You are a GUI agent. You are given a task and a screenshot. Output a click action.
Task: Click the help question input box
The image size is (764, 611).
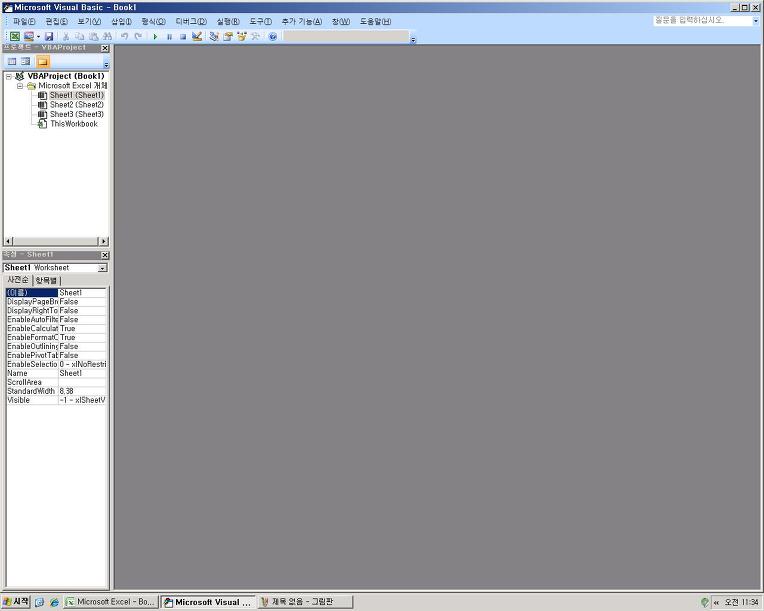(x=703, y=20)
